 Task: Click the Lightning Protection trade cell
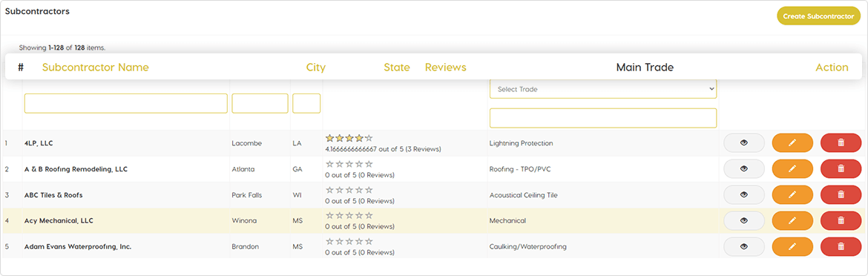click(521, 143)
